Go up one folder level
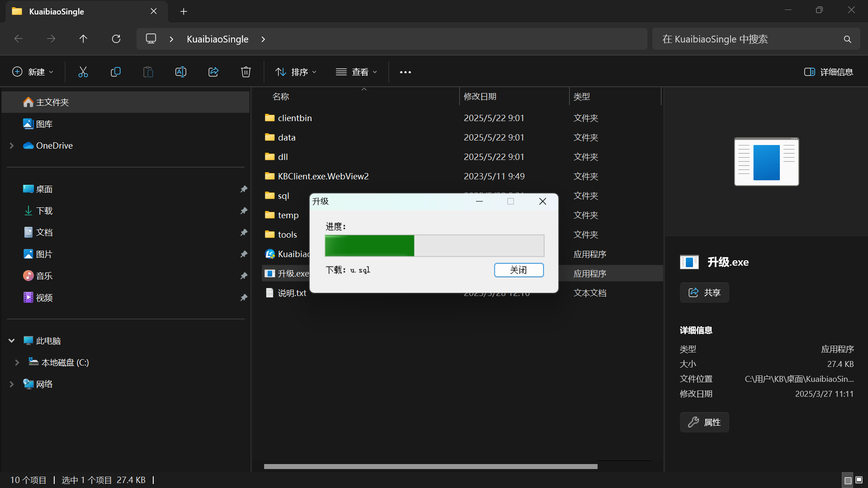The height and width of the screenshot is (488, 868). click(x=83, y=39)
